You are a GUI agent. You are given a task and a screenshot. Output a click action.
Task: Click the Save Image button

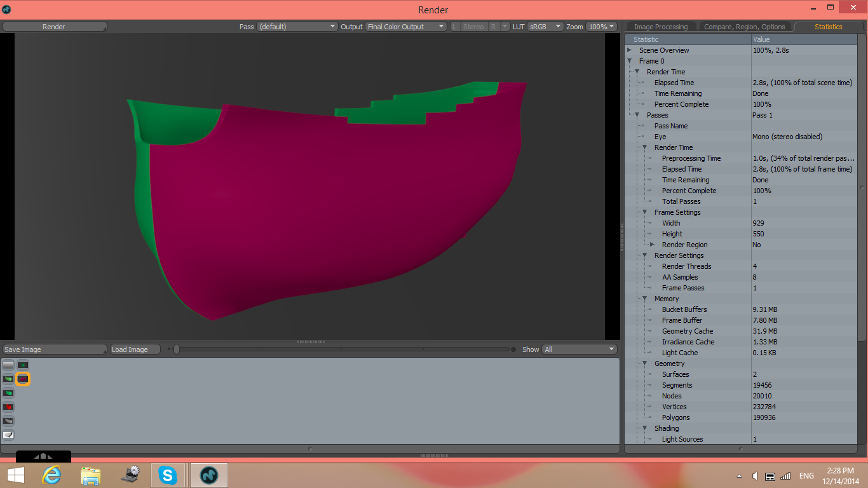pyautogui.click(x=55, y=349)
